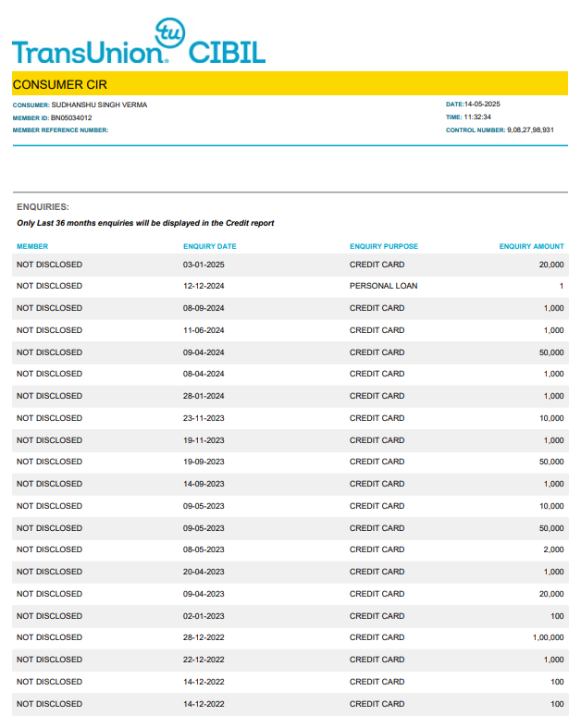Click the ENQUIRY DATE column header
Image resolution: width=581 pixels, height=728 pixels.
[210, 246]
